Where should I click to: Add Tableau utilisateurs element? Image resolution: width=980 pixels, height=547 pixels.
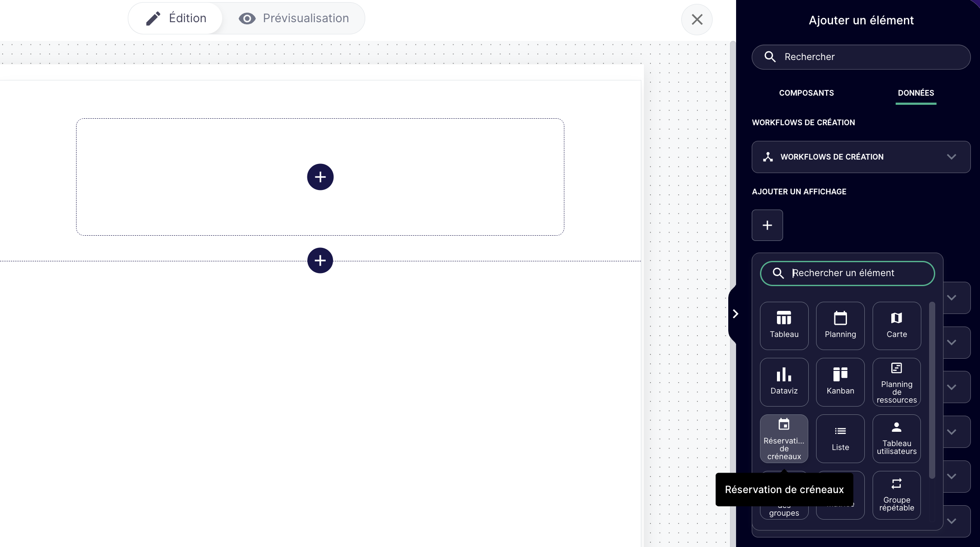tap(897, 438)
